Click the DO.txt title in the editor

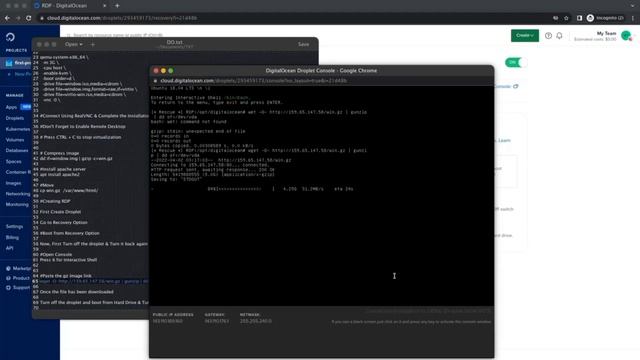pyautogui.click(x=174, y=42)
